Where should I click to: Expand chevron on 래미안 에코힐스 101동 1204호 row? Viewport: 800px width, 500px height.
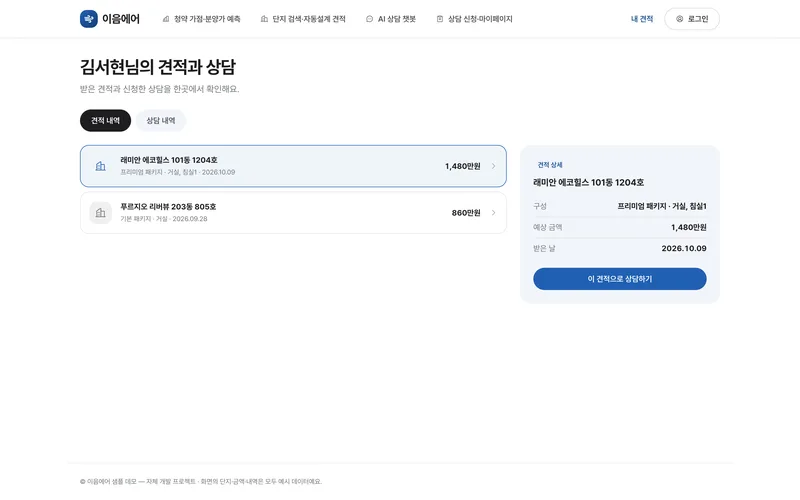pos(493,166)
